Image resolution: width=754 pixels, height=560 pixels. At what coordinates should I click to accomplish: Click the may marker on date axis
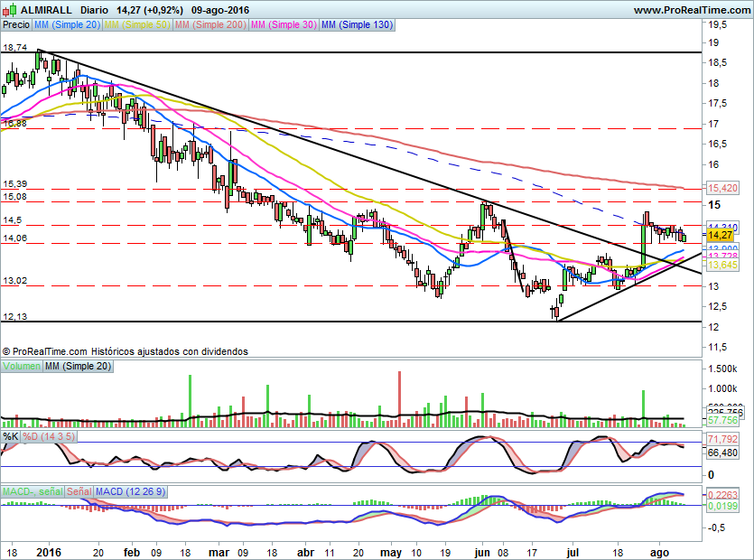tap(391, 553)
